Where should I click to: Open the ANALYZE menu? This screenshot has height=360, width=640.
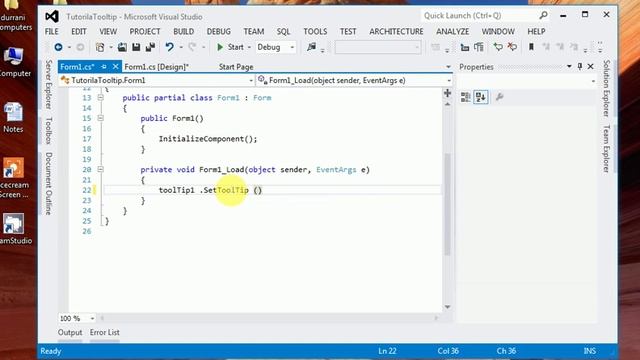pyautogui.click(x=452, y=31)
